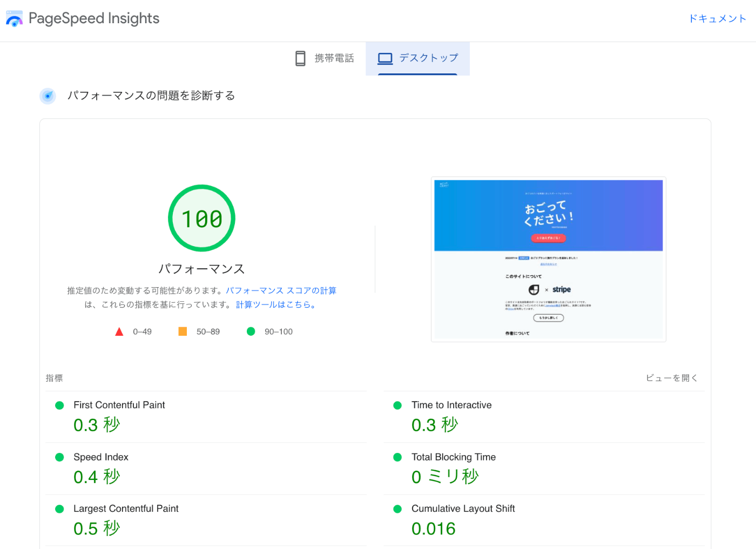Viewport: 756px width, 549px height.
Task: Click the 0–49 score range text
Action: pyautogui.click(x=142, y=331)
